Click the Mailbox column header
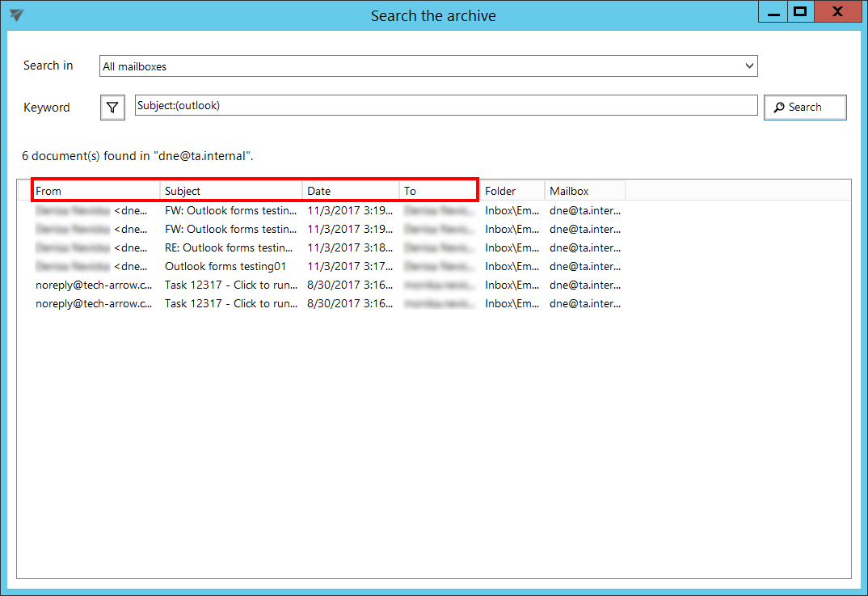The height and width of the screenshot is (596, 868). (x=584, y=191)
